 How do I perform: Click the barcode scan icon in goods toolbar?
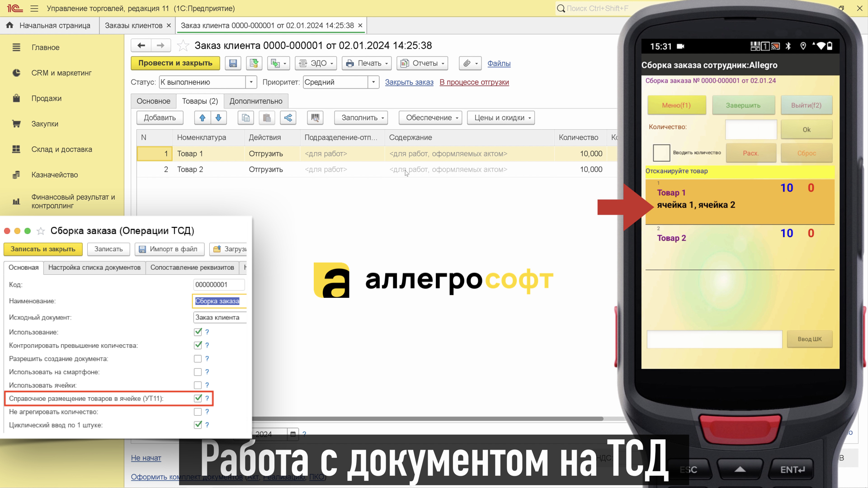pos(315,118)
